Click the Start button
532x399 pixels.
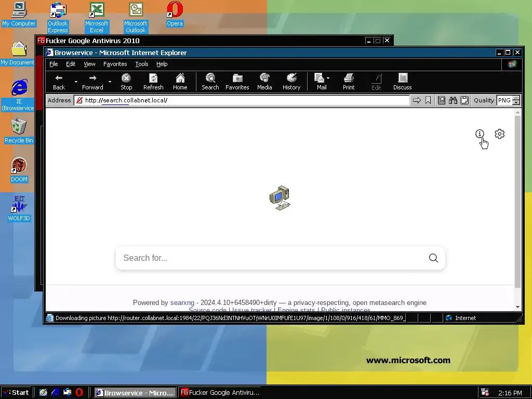tap(16, 393)
